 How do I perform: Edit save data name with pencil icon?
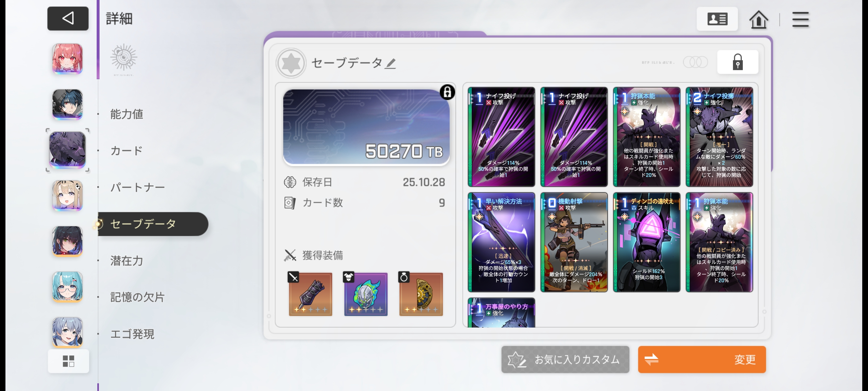point(390,63)
